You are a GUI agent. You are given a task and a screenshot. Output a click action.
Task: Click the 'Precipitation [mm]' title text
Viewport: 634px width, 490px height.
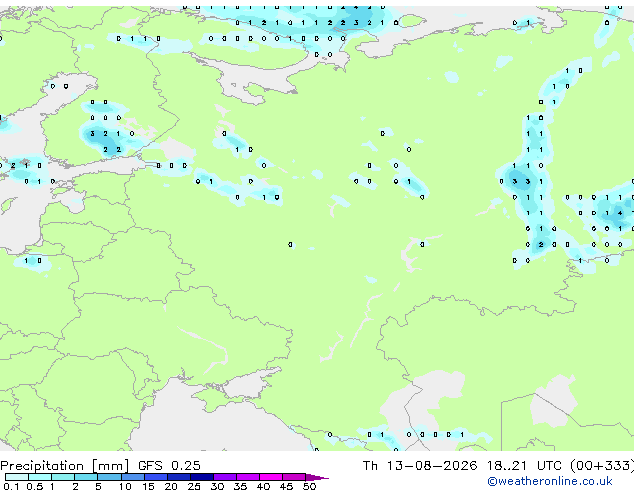65,466
